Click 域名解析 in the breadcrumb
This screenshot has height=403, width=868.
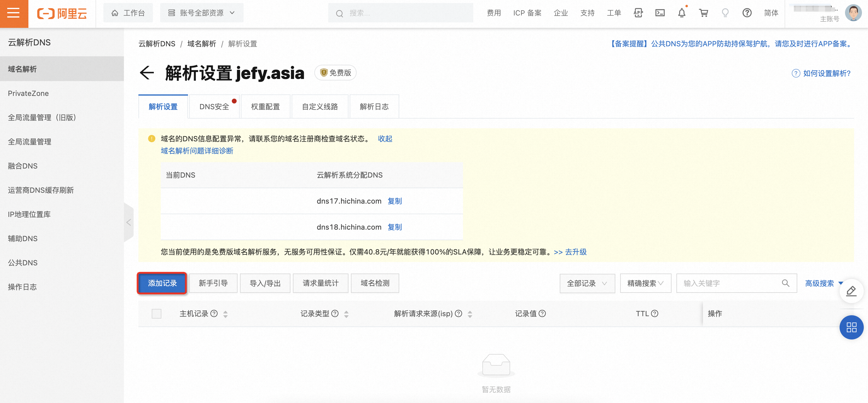tap(202, 44)
